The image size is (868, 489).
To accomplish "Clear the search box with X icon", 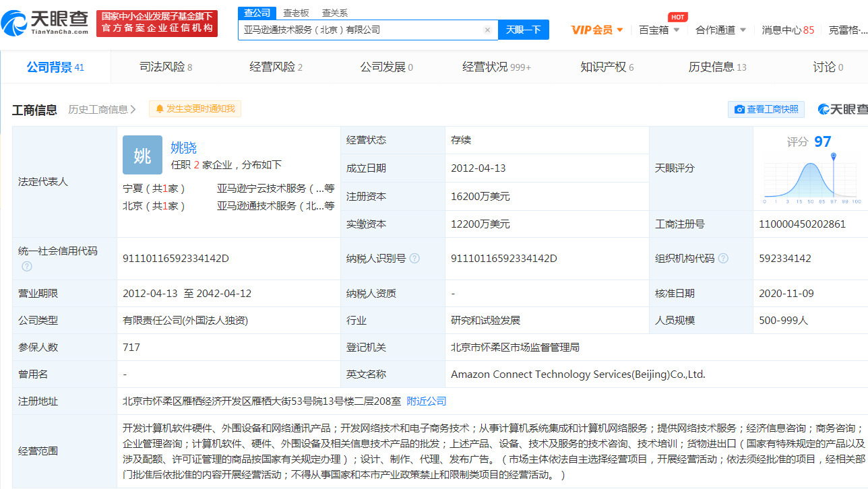I will 487,30.
